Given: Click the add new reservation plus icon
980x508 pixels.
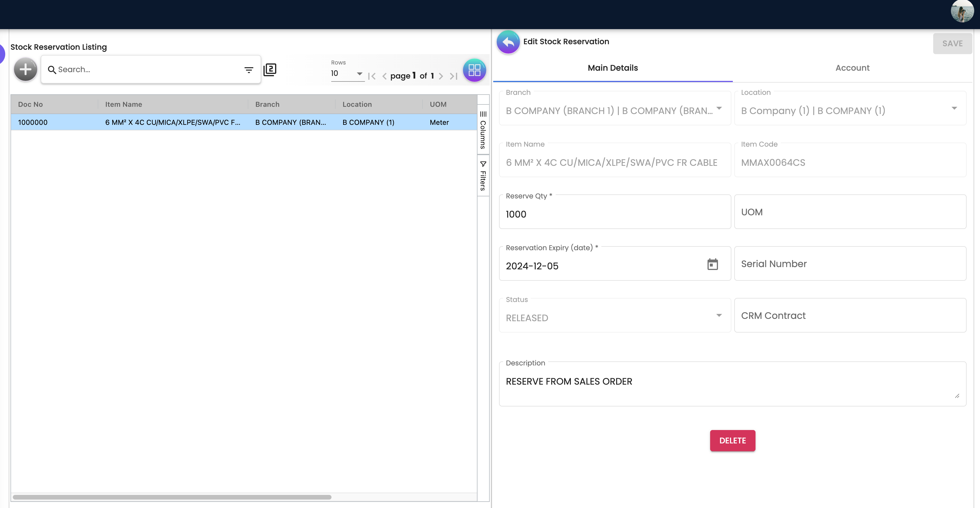Looking at the screenshot, I should point(26,70).
